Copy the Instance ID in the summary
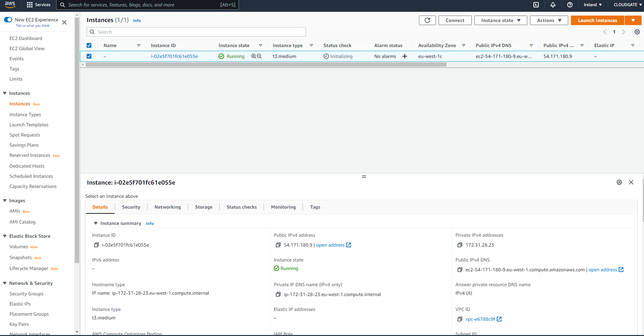The width and height of the screenshot is (644, 336). click(x=96, y=245)
